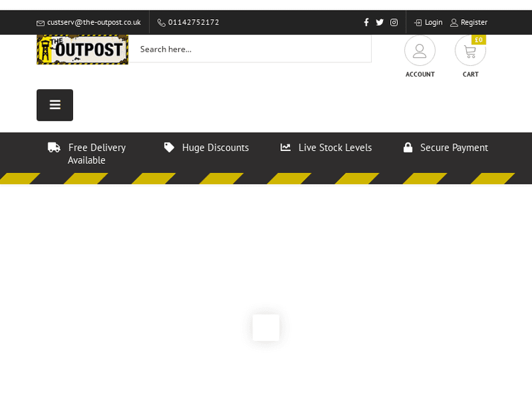Screen dimensions: 532x399
Task: Open the Twitter social link
Action: point(379,22)
